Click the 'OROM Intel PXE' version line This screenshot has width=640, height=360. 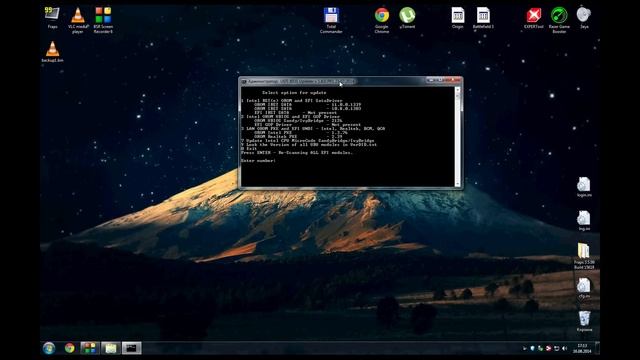point(301,132)
